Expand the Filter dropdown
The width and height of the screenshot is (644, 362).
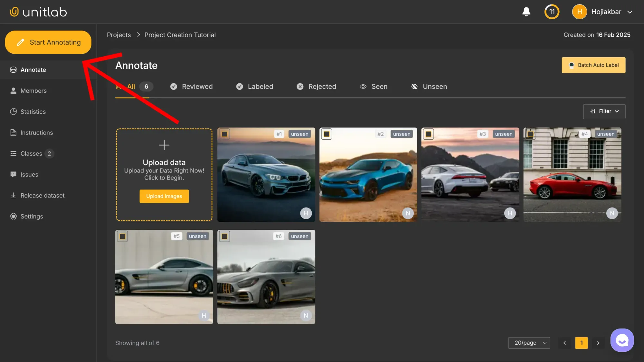click(x=604, y=111)
